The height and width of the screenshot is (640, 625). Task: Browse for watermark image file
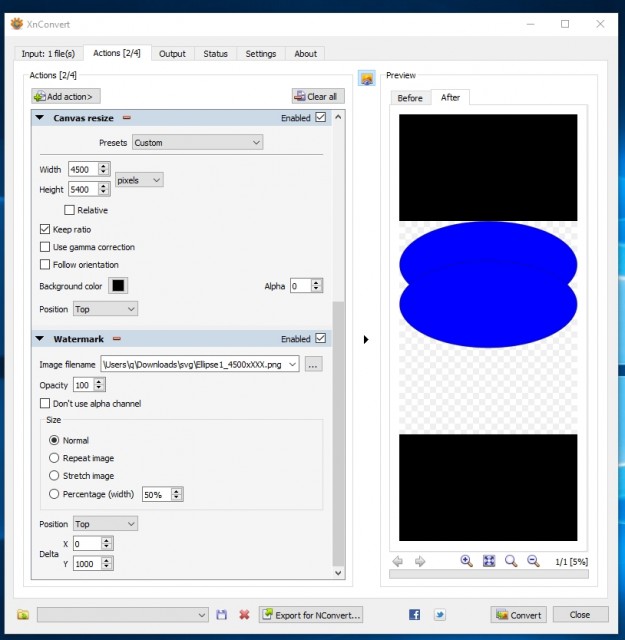[313, 364]
